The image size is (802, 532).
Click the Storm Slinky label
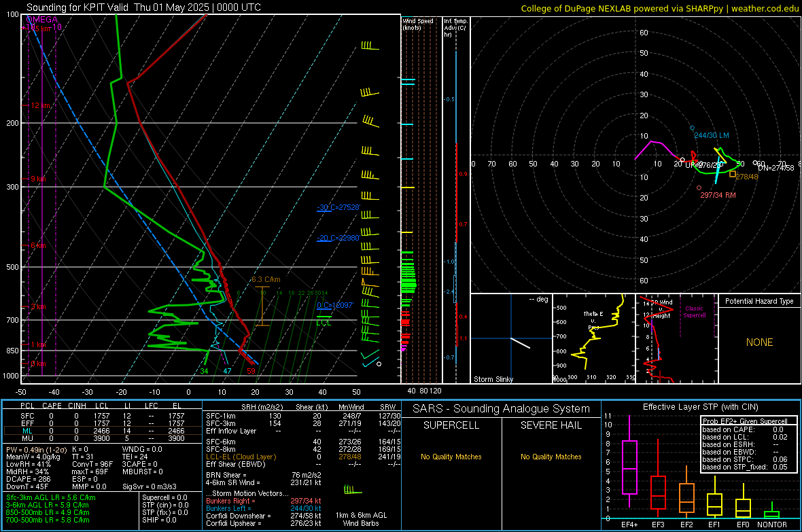pos(493,379)
